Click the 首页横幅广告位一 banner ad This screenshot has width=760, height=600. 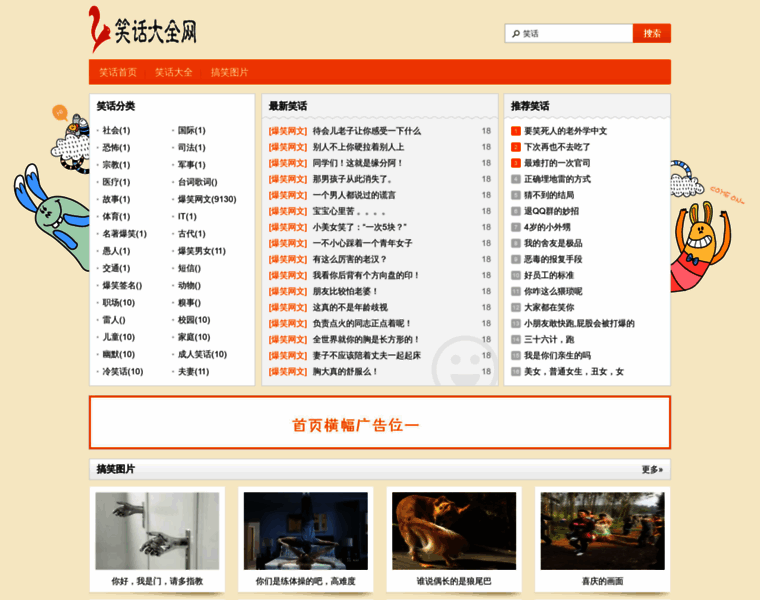pos(380,423)
